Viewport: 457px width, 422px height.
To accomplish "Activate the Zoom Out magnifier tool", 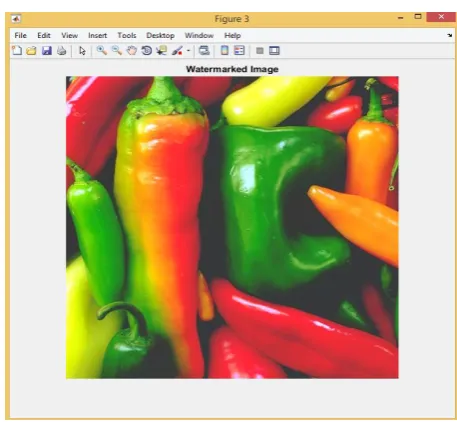I will (x=116, y=51).
